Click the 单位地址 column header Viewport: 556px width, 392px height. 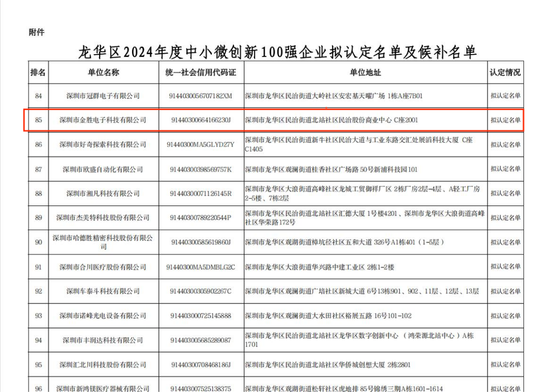365,72
